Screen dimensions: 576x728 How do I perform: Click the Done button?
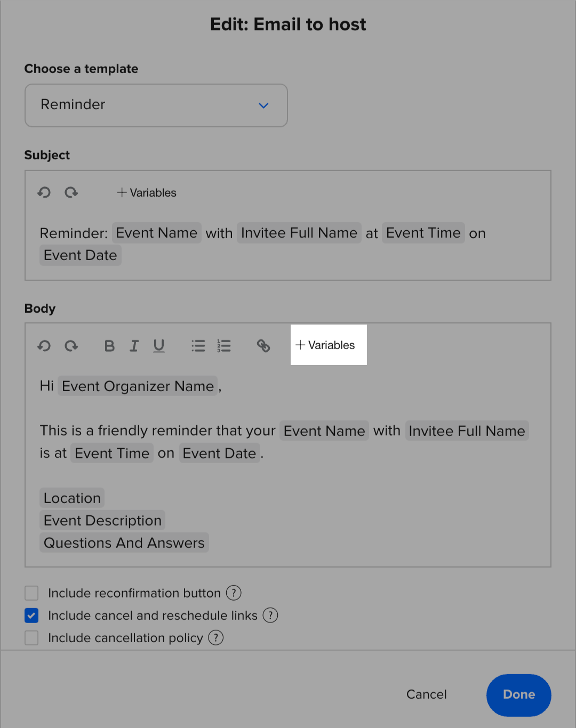pyautogui.click(x=518, y=694)
